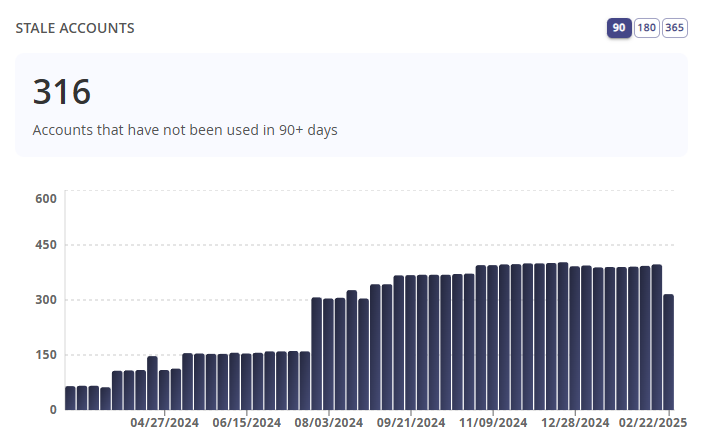Image resolution: width=701 pixels, height=442 pixels.
Task: Select the 90 days range toggle
Action: [x=619, y=28]
